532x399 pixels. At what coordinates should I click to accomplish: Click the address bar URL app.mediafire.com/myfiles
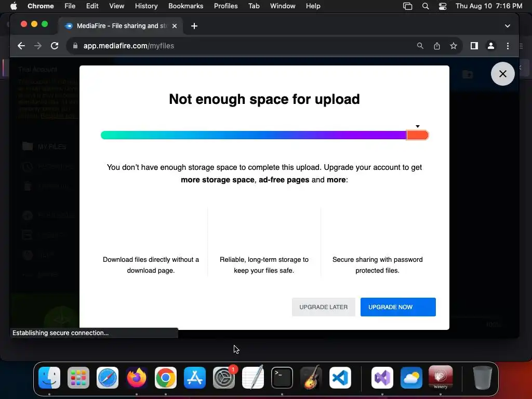[x=129, y=46]
